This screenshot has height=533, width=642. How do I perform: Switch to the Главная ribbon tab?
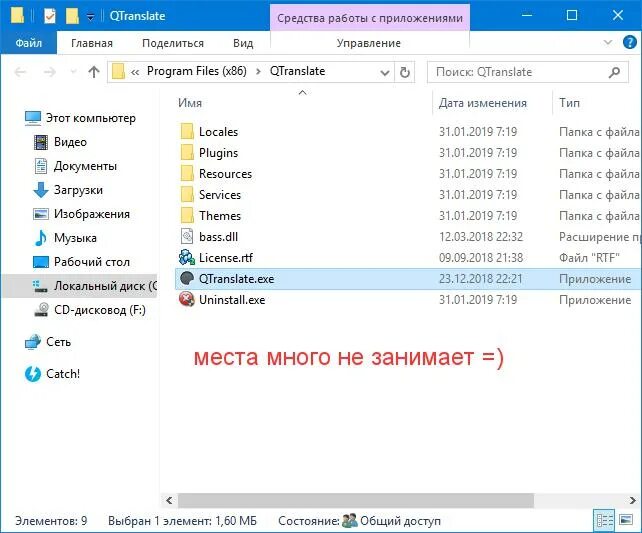click(x=92, y=43)
